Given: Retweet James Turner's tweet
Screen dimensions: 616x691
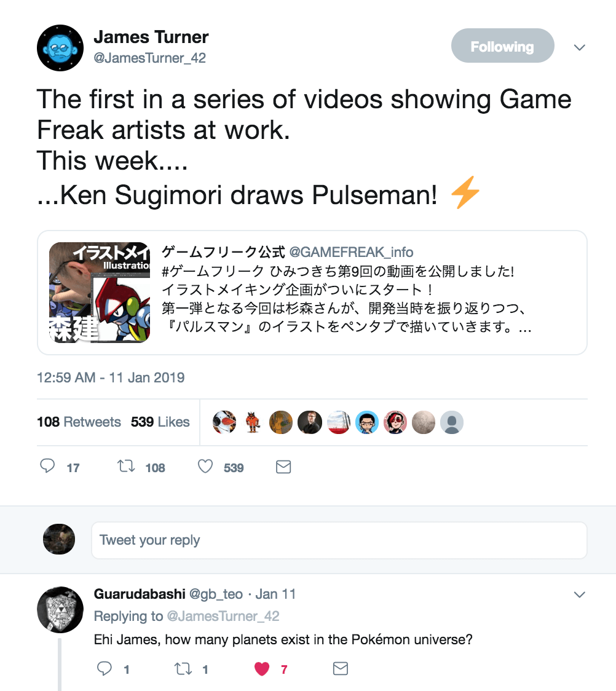Looking at the screenshot, I should (x=127, y=467).
